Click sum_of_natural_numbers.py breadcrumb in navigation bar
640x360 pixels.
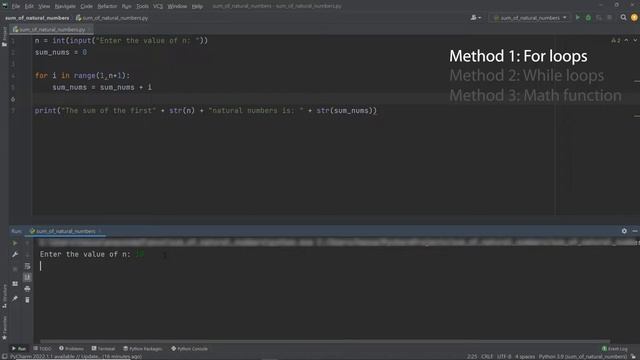(x=112, y=18)
